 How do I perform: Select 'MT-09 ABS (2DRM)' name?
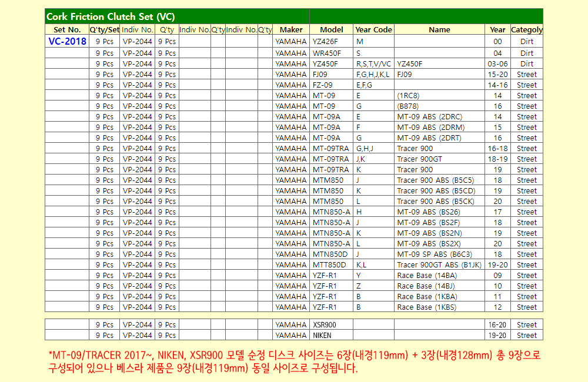point(431,127)
